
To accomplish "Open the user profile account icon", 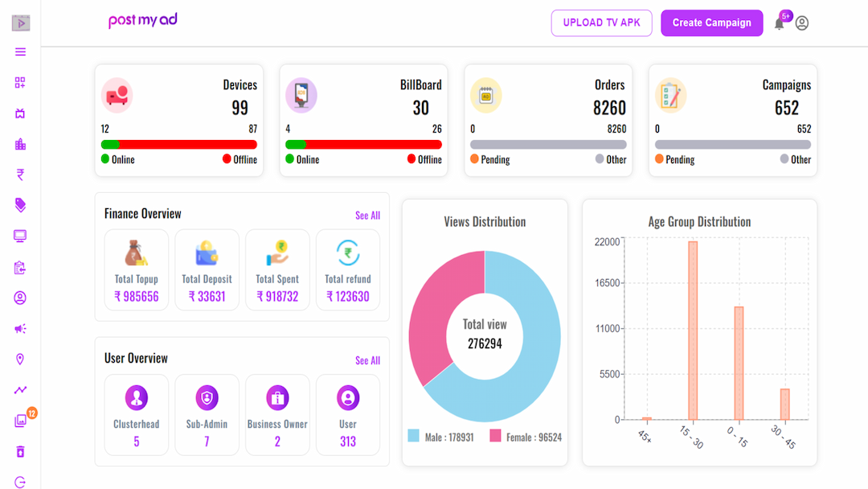I will 802,23.
